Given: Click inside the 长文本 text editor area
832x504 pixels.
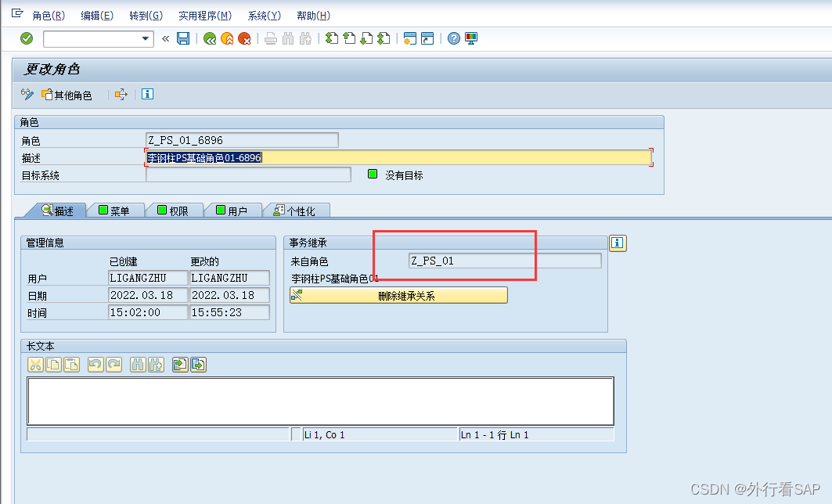Looking at the screenshot, I should pos(320,401).
